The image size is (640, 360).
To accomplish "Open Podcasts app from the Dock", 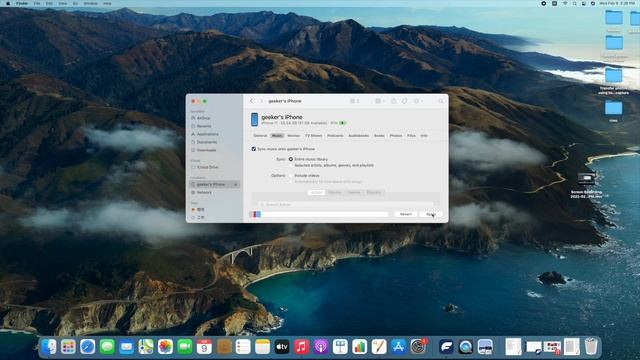I will coord(321,347).
